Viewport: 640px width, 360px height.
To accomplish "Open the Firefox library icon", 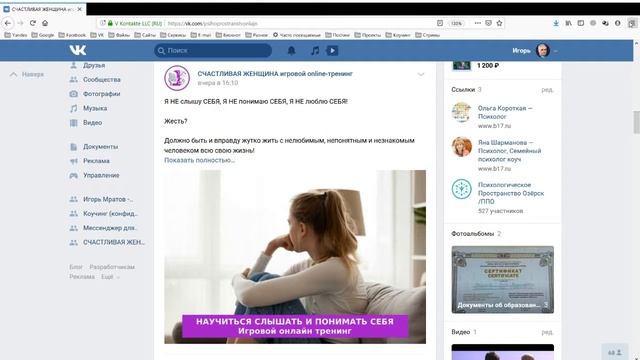I will coord(568,23).
